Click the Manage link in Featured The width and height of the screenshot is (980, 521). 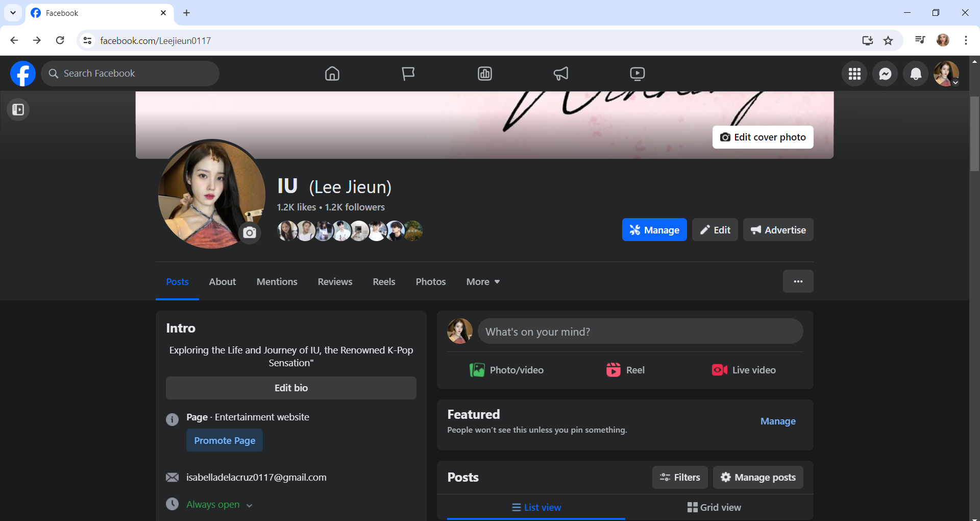tap(778, 421)
